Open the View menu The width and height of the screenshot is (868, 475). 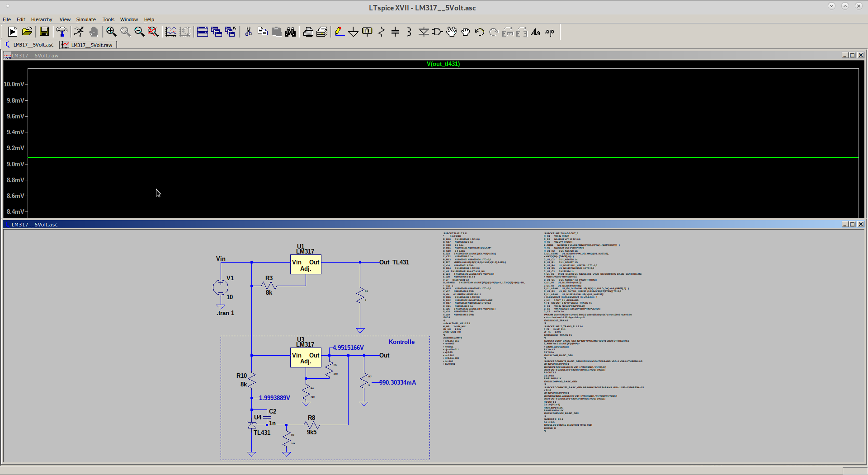pos(65,19)
